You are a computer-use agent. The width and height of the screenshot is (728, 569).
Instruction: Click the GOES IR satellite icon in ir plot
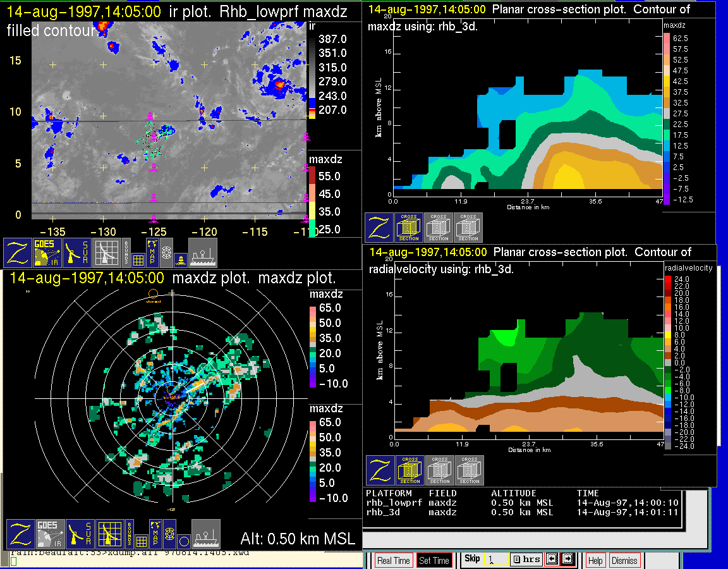[x=48, y=252]
